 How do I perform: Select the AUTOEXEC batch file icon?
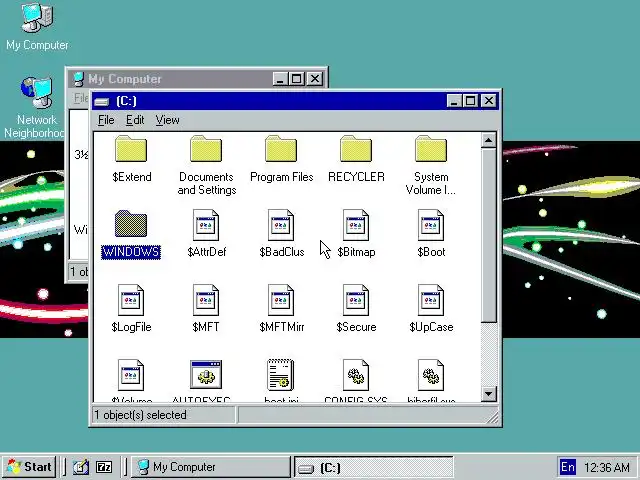206,374
